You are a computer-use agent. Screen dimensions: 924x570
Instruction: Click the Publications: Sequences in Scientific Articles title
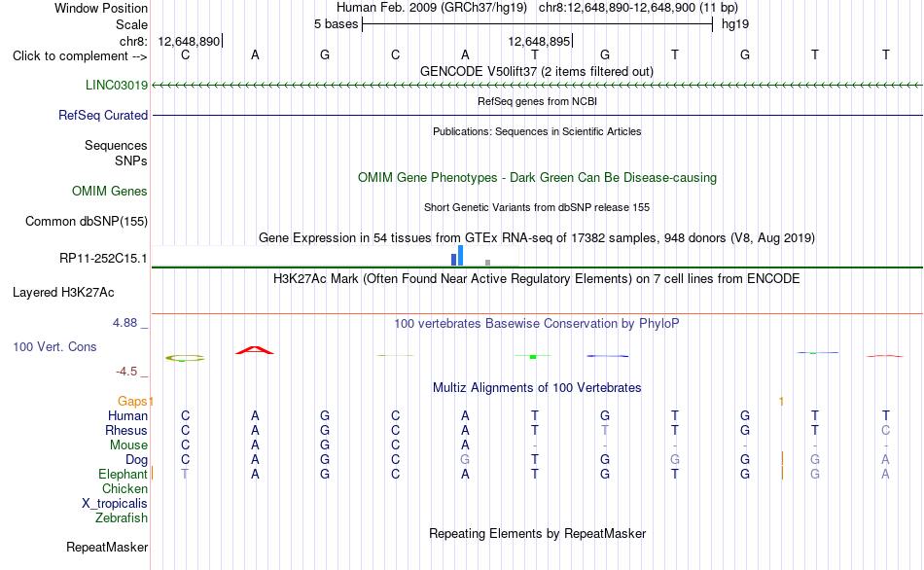[x=537, y=131]
